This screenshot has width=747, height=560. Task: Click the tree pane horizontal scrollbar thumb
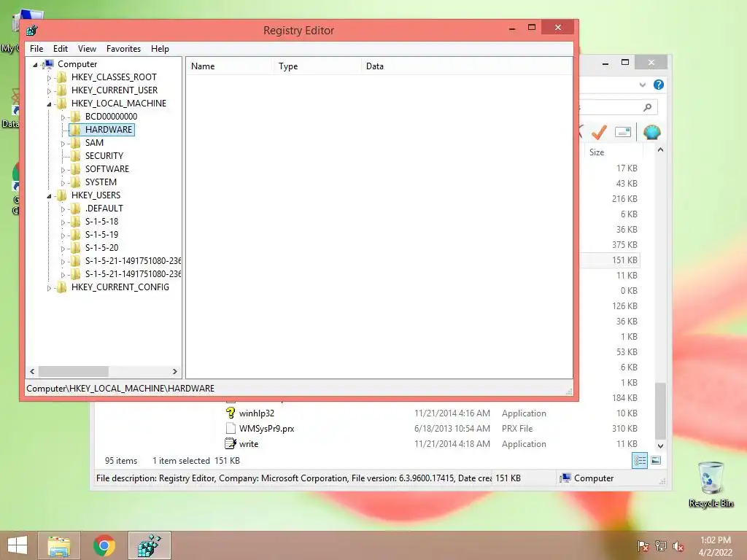click(74, 371)
